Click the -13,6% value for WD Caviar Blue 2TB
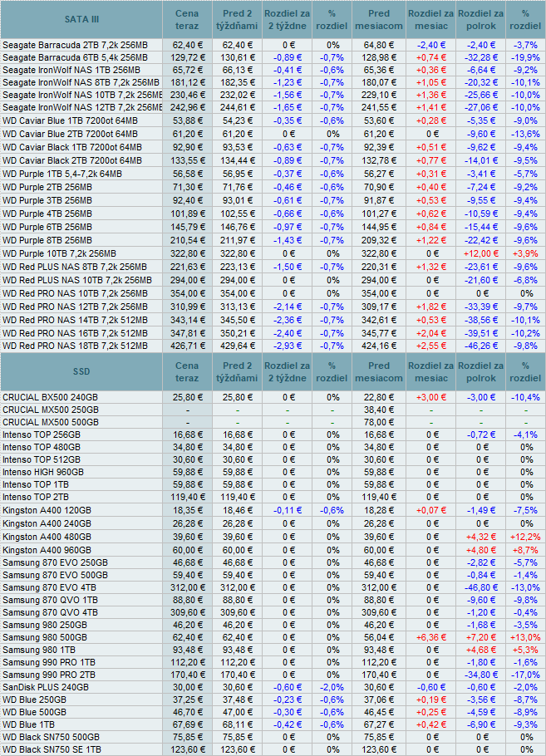This screenshot has height=756, width=546. click(525, 134)
